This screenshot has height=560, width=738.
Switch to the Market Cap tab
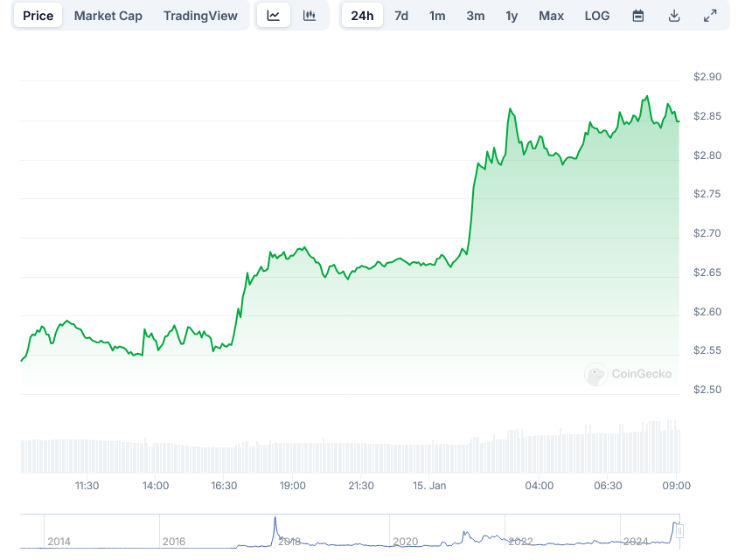point(108,16)
